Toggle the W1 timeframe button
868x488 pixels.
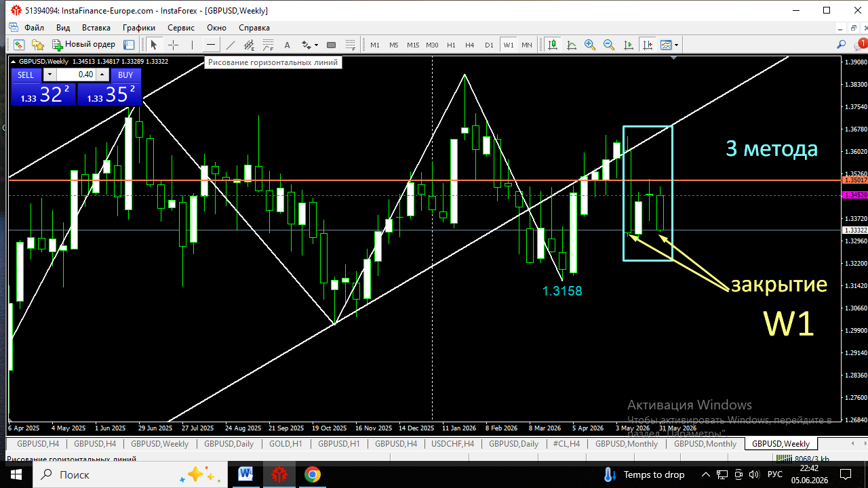pos(508,45)
